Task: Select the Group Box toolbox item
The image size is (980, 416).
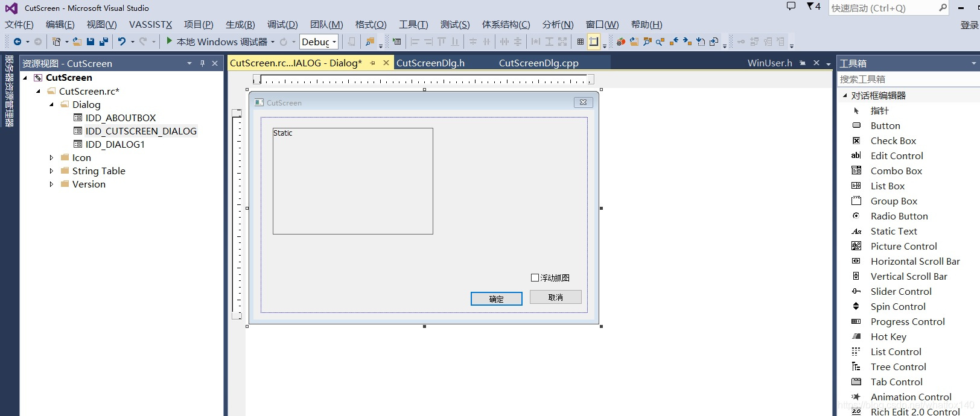Action: click(894, 201)
